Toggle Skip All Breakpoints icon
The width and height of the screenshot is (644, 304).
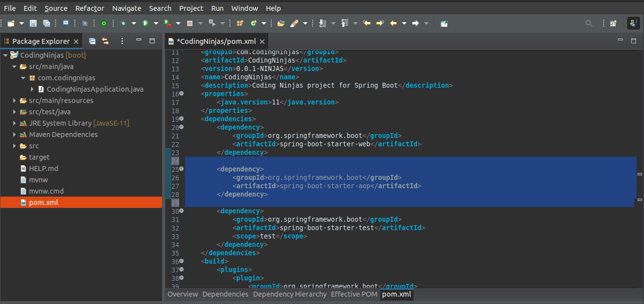pos(85,23)
